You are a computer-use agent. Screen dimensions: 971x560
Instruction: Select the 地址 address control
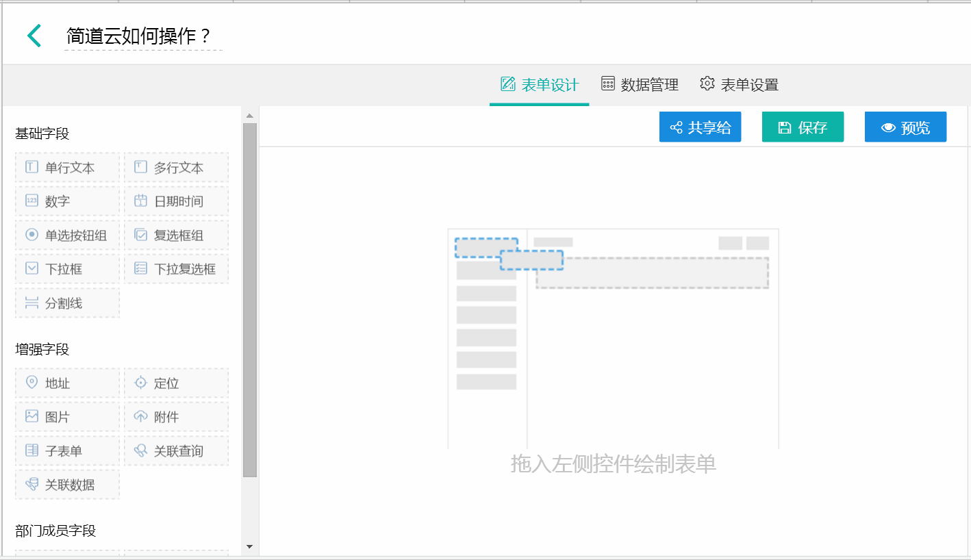click(x=68, y=383)
